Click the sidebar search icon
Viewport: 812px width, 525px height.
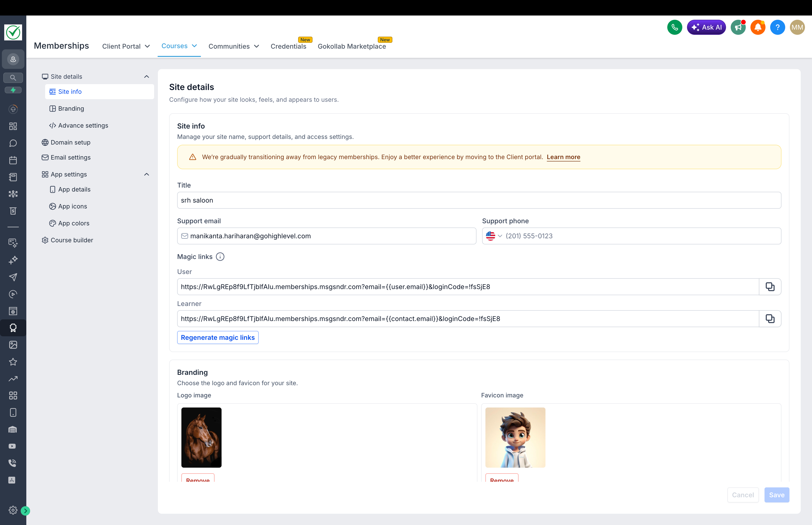pos(13,78)
